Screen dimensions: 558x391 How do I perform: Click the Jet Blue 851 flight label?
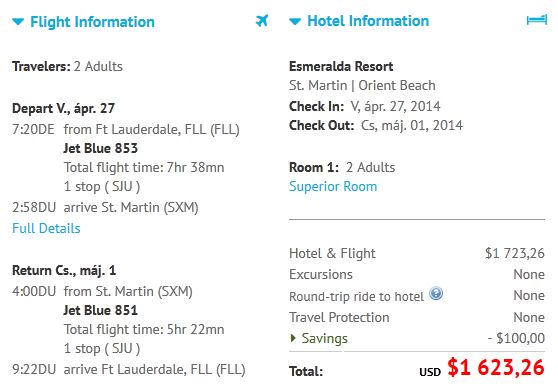[x=101, y=310]
